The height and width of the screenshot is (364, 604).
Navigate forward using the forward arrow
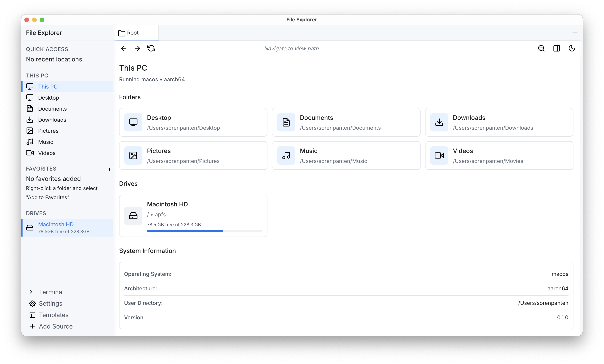137,48
